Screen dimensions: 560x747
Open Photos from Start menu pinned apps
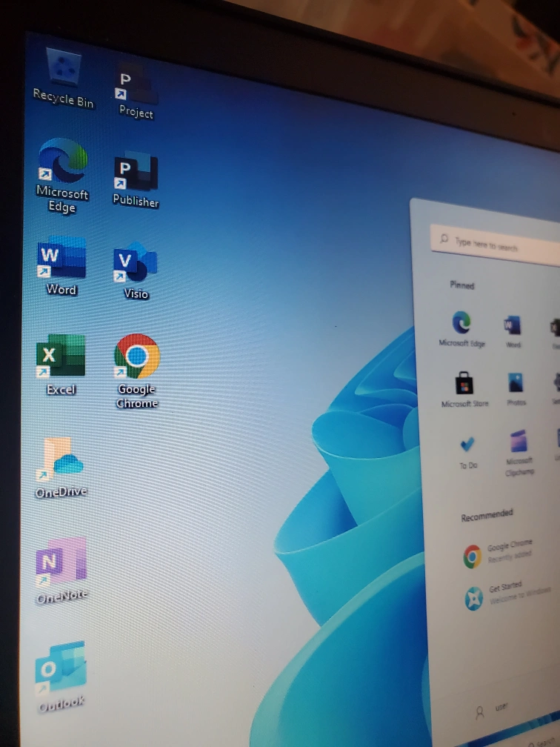click(516, 390)
